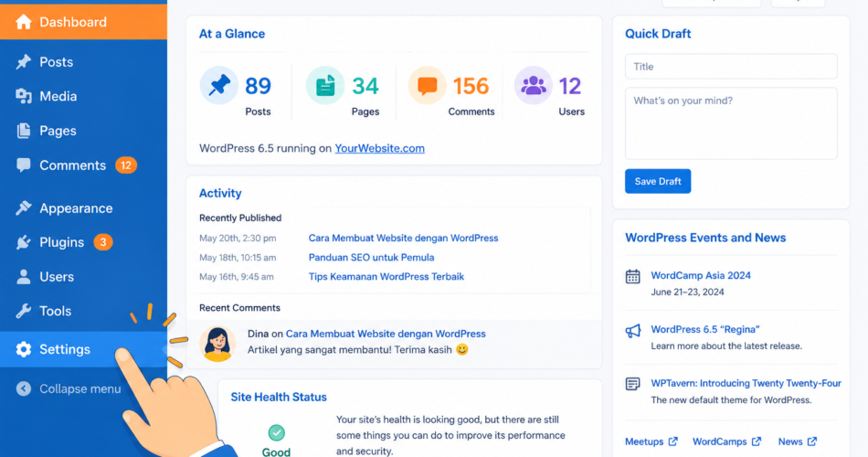Click the What's on your mind text area

click(731, 123)
